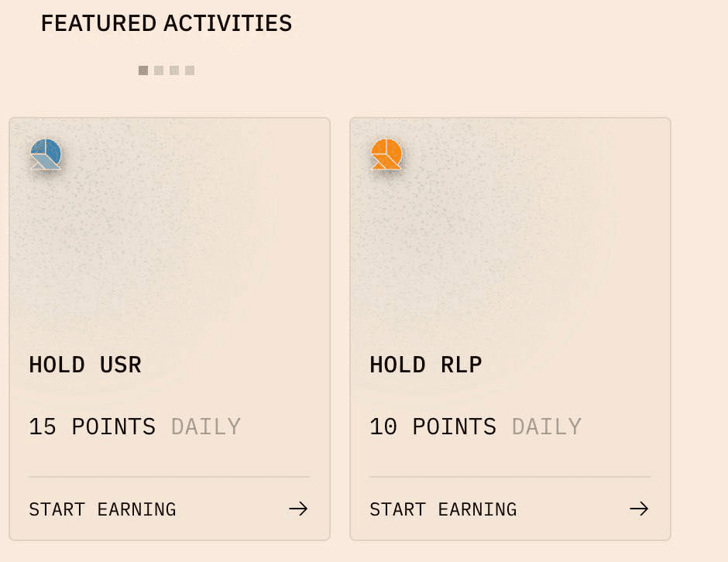Open the HOLD RLP card title
This screenshot has height=562, width=728.
click(426, 365)
